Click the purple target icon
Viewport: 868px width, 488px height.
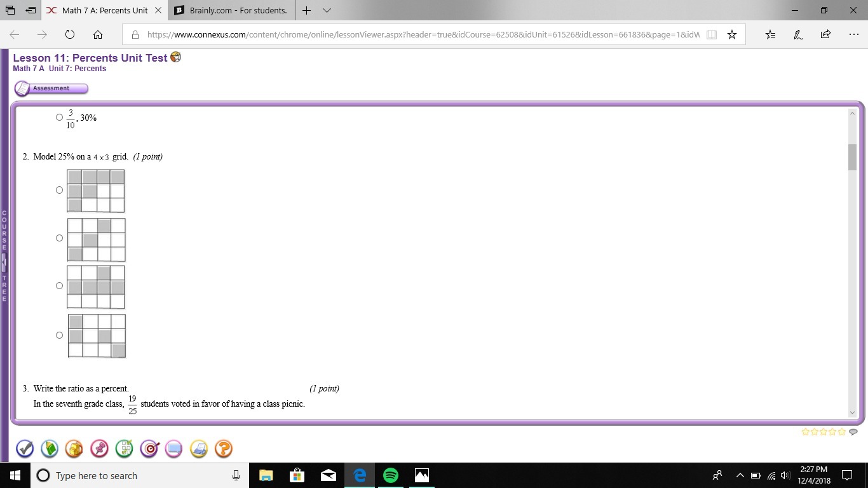(x=149, y=449)
